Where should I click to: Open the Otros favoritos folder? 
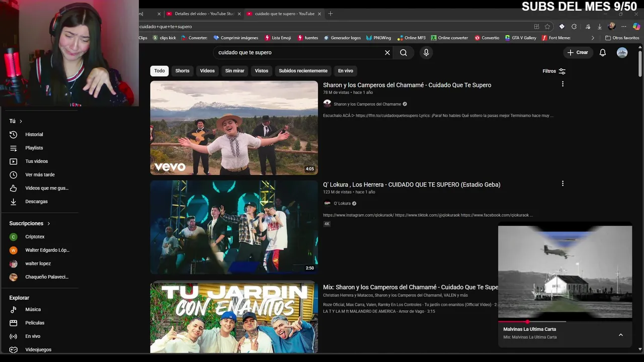[x=622, y=38]
